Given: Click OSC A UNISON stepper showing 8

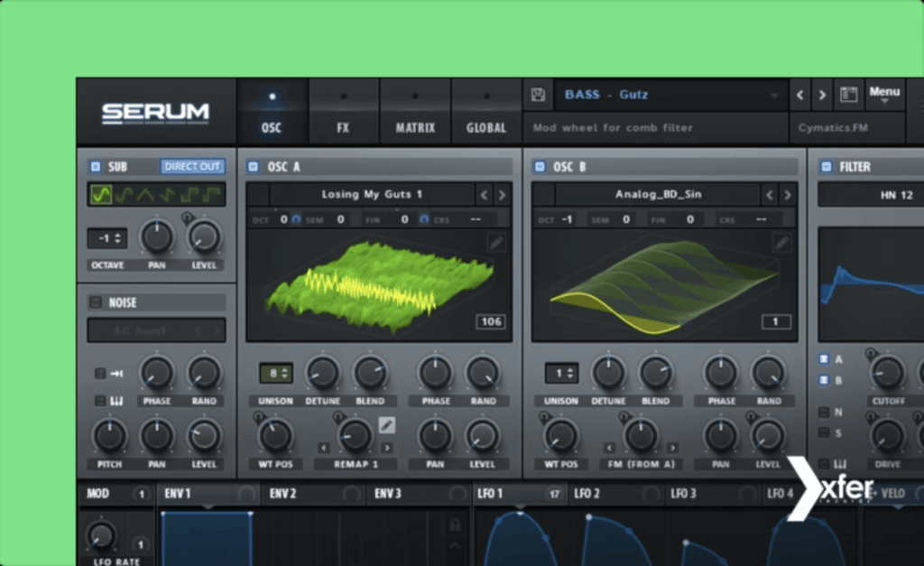Looking at the screenshot, I should click(x=276, y=373).
